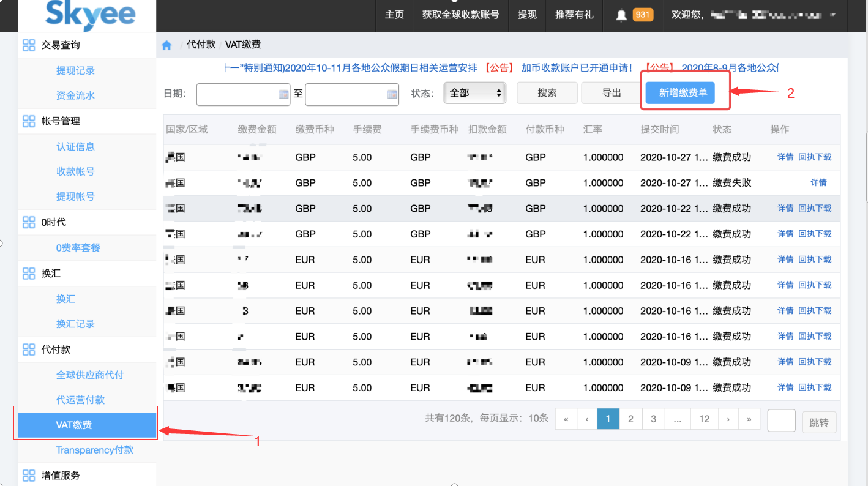Click the current page 1 button
Screen dimensions: 868x486
click(608, 419)
